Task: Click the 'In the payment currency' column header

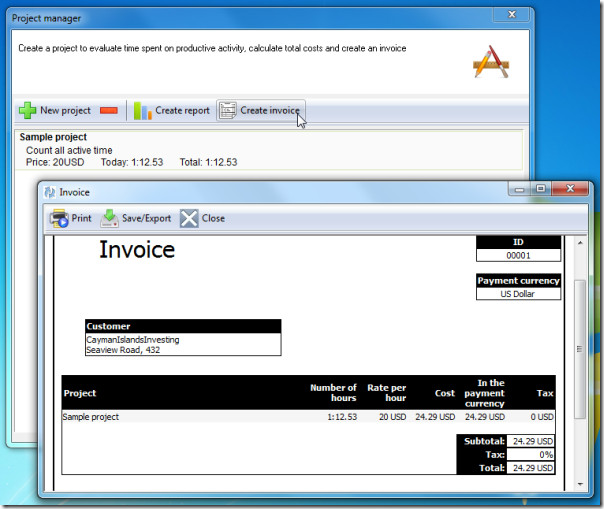Action: click(485, 393)
